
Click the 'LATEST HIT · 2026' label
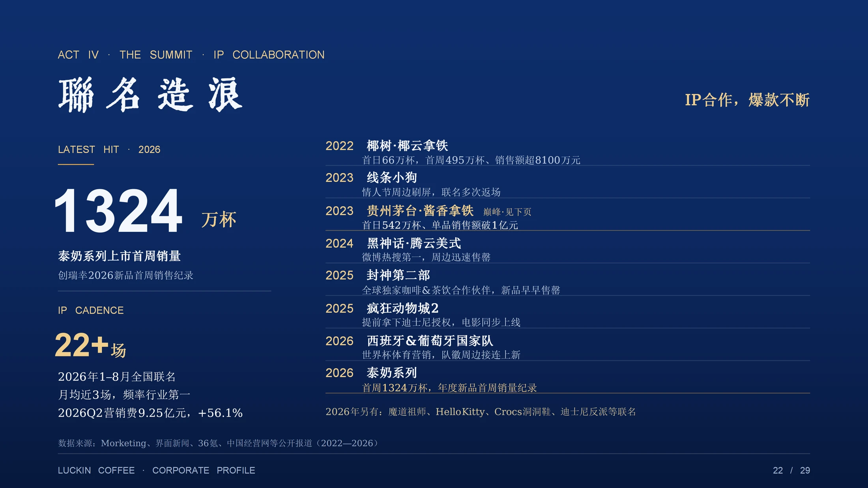coord(109,150)
